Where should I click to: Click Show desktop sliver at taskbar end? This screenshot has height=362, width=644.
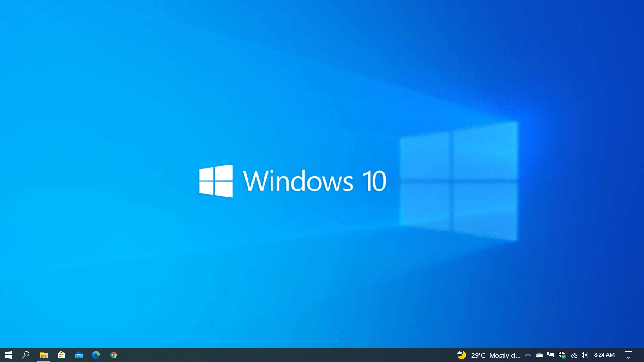tap(643, 355)
